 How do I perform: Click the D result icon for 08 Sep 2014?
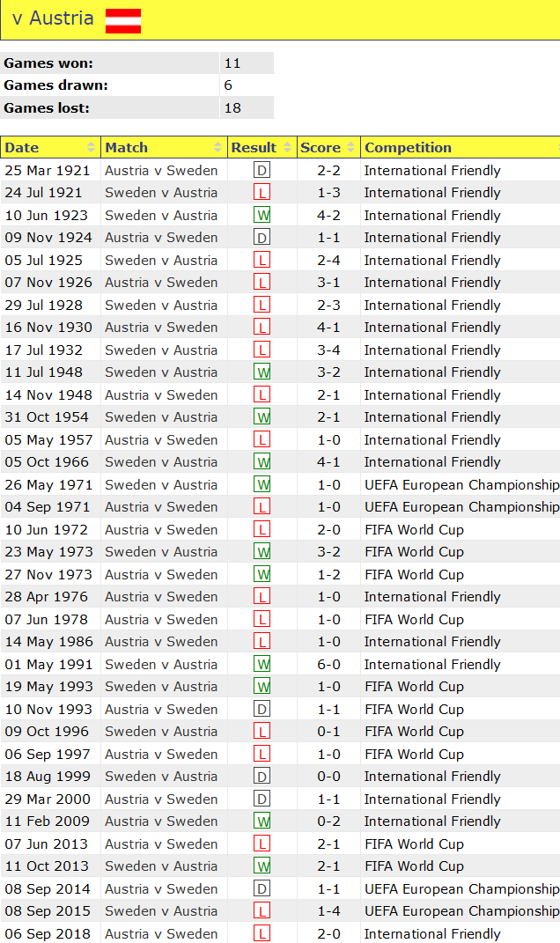coord(262,889)
